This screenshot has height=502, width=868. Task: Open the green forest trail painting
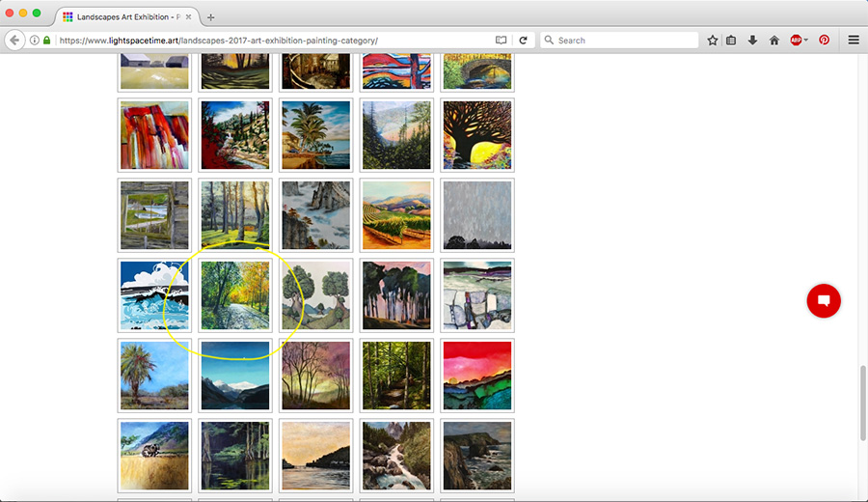click(x=396, y=376)
